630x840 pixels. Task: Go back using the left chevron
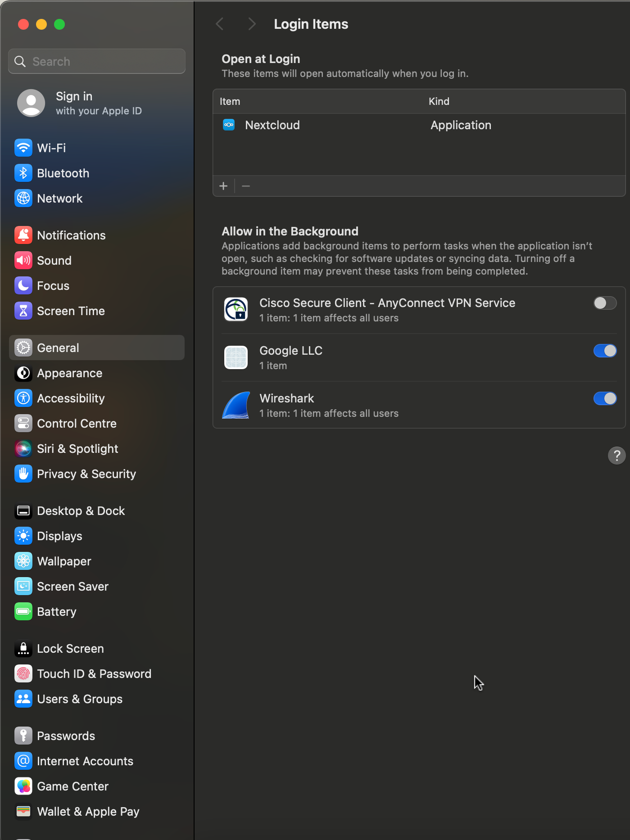(220, 24)
